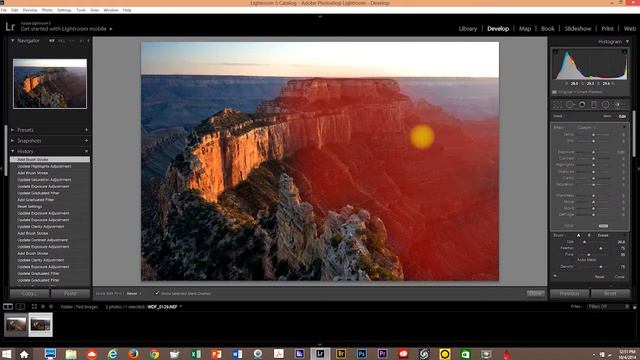Screen dimensions: 640x360
Task: Open the Effect Custom preset dropdown
Action: pos(586,128)
